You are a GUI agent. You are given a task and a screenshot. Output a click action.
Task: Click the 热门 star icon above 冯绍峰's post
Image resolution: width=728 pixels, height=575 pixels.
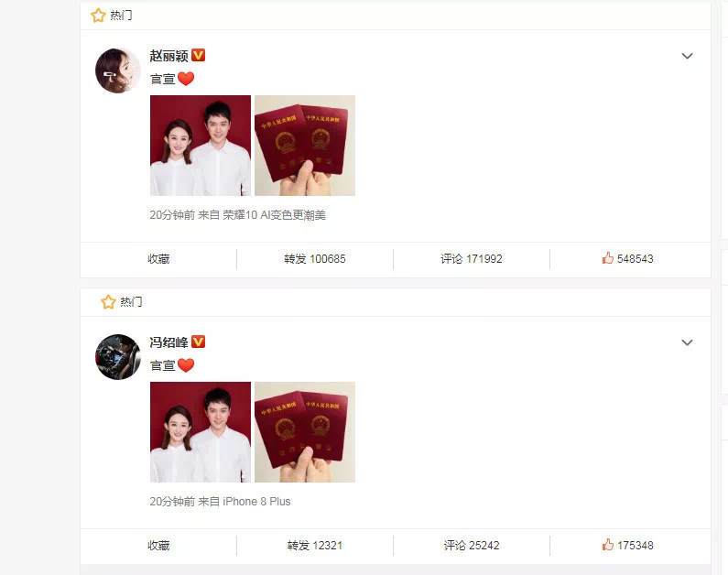(x=108, y=302)
